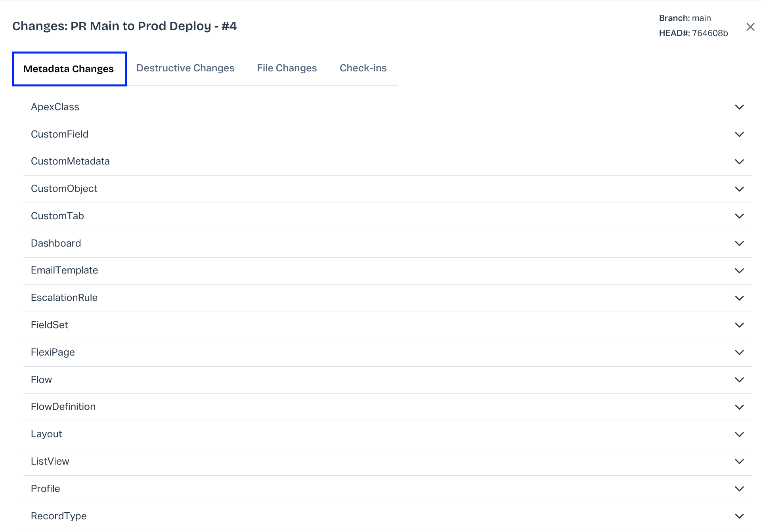Switch to Destructive Changes tab
Viewport: 765px width, 532px height.
click(185, 68)
